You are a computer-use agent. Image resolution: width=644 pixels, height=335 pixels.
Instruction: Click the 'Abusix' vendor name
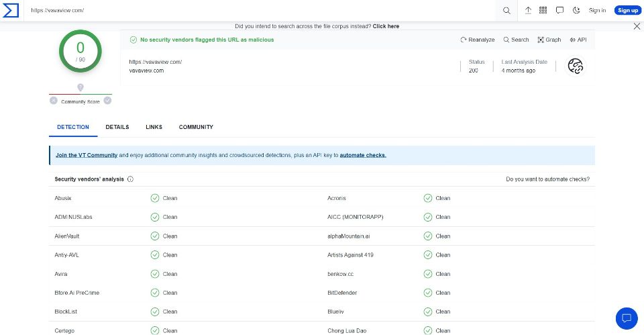pos(63,198)
